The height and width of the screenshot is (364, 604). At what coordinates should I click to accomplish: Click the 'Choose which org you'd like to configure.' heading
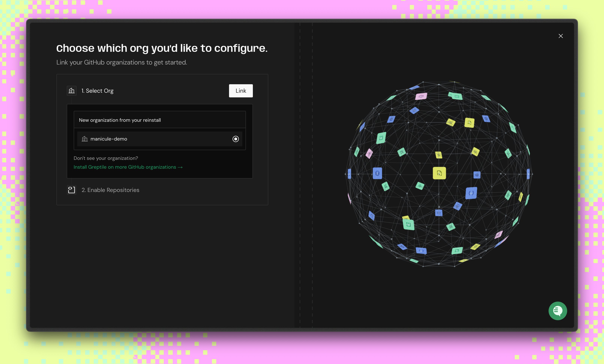pyautogui.click(x=162, y=48)
